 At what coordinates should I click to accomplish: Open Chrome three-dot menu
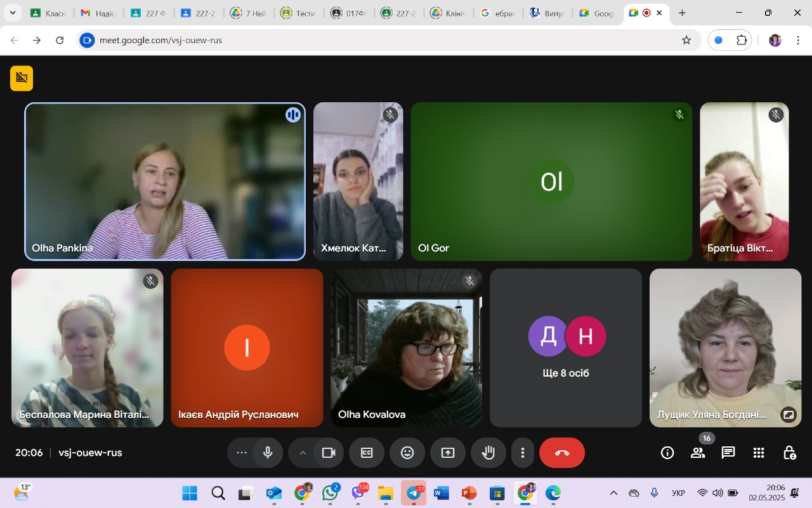tap(797, 40)
